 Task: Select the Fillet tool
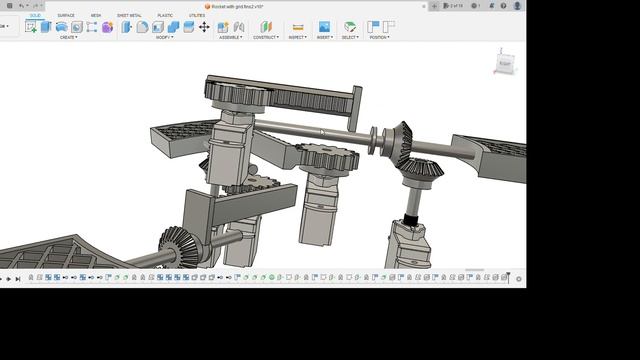[142, 27]
